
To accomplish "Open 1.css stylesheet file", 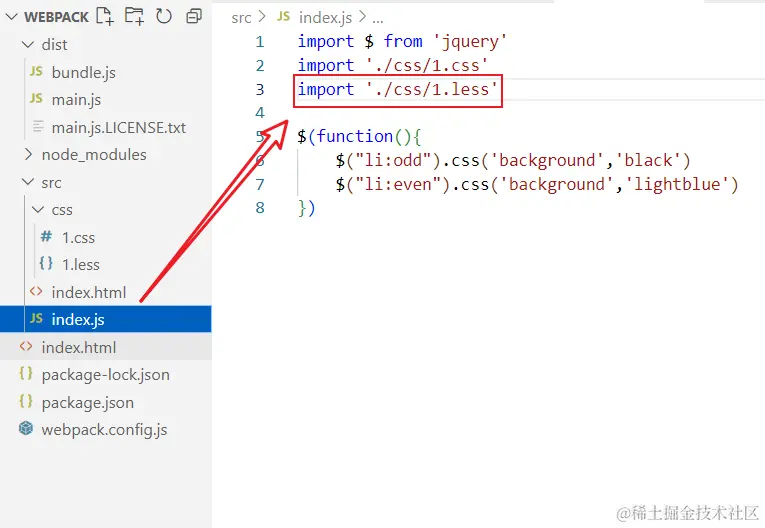I will point(78,238).
